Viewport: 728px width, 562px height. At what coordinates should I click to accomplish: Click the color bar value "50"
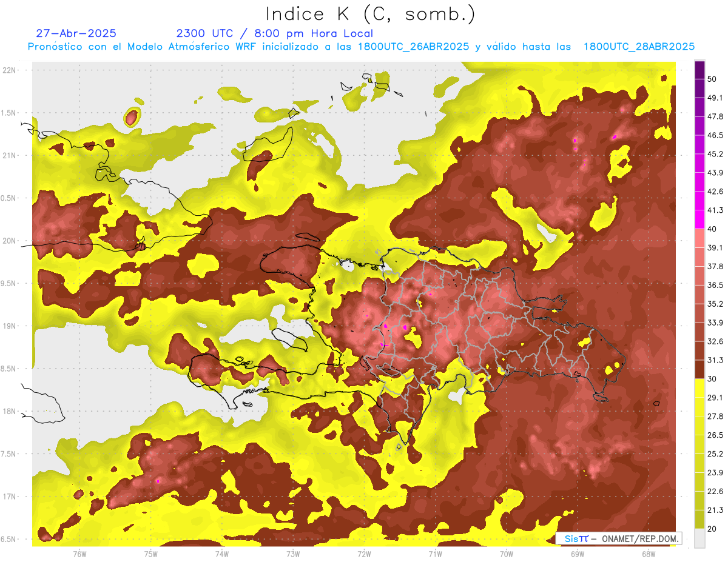(712, 79)
